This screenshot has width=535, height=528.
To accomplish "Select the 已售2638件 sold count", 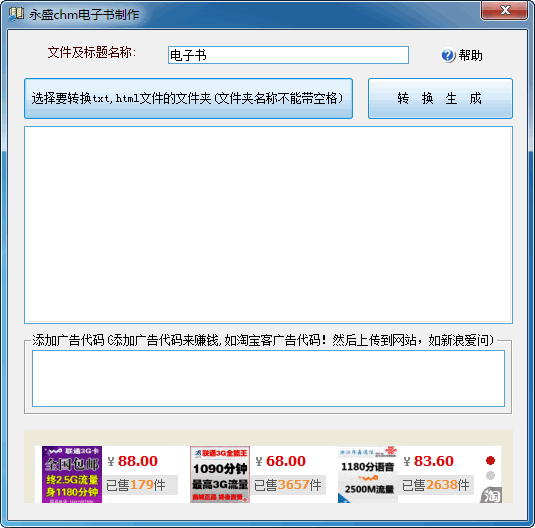I will [436, 485].
